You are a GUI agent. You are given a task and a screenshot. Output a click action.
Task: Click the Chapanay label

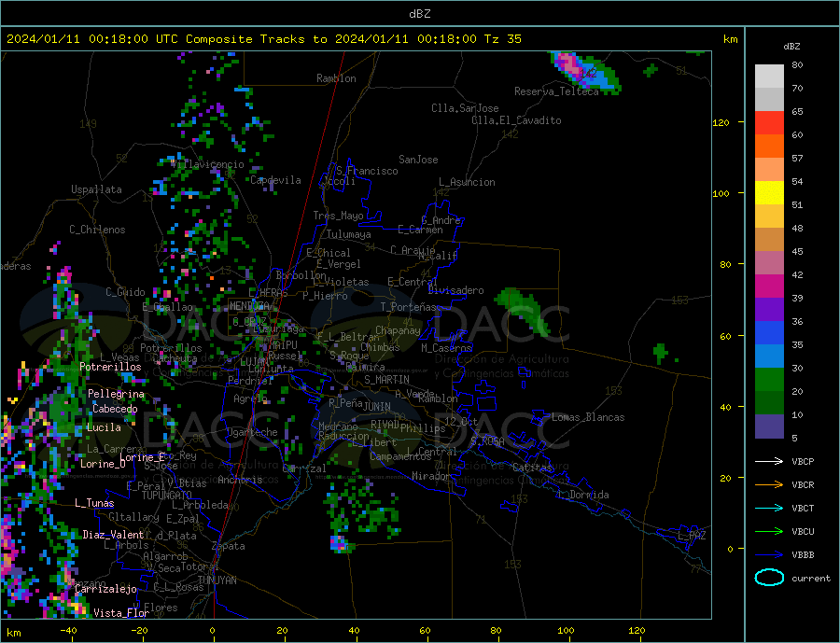click(x=398, y=330)
